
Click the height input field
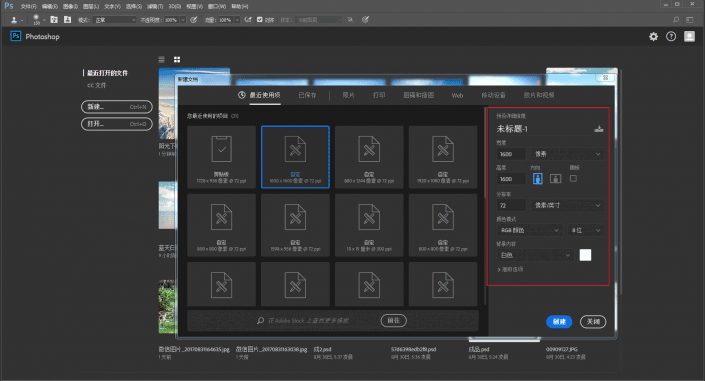point(511,179)
